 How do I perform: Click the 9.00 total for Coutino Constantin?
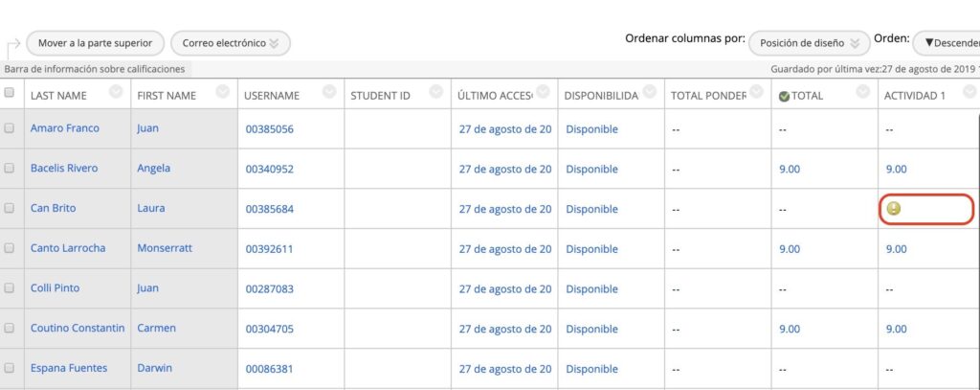click(790, 329)
